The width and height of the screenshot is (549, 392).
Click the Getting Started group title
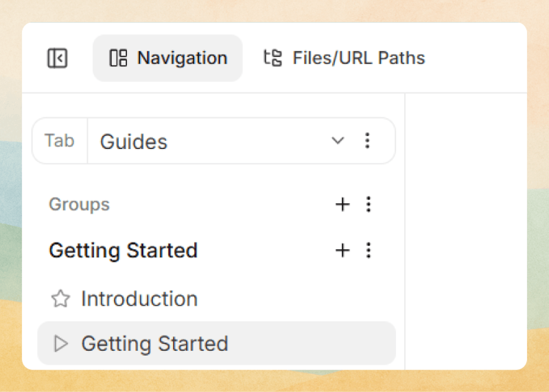(123, 251)
